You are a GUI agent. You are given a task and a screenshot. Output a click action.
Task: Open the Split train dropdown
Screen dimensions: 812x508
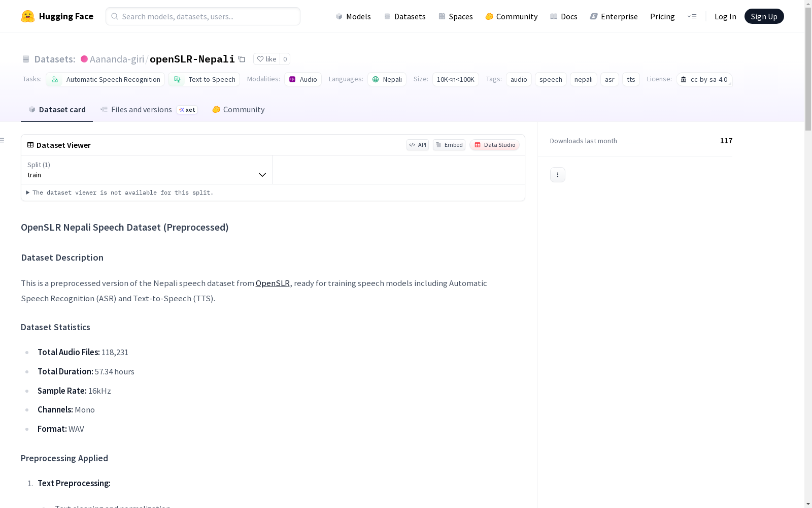click(x=147, y=170)
